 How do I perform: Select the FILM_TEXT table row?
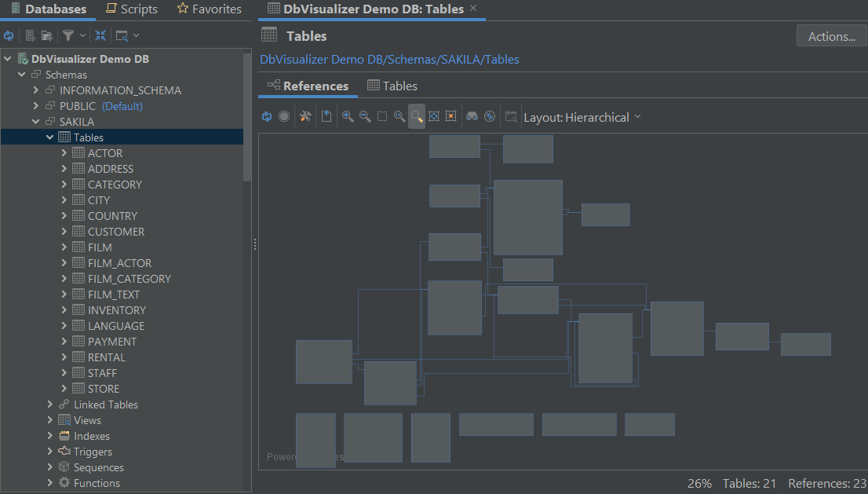point(122,295)
